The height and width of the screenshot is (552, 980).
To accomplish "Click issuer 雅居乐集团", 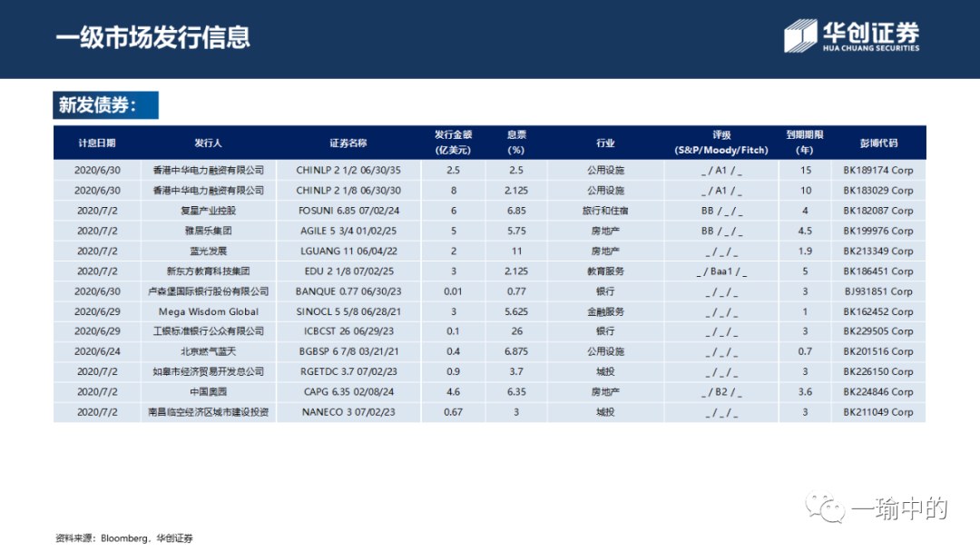I will (208, 231).
